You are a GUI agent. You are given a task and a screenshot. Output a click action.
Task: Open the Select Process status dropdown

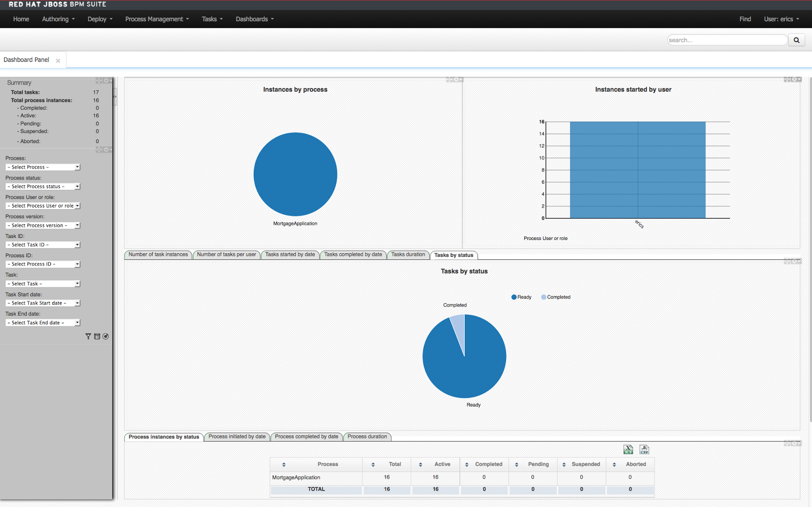click(x=43, y=186)
